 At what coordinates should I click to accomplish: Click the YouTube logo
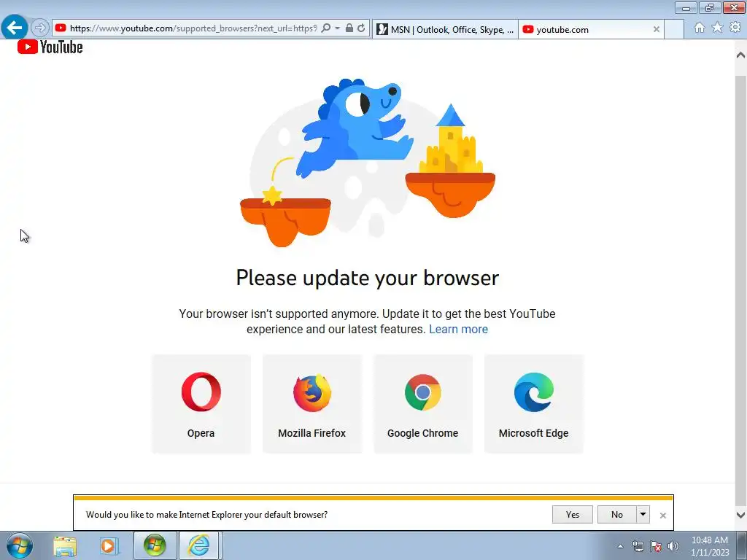coord(50,47)
